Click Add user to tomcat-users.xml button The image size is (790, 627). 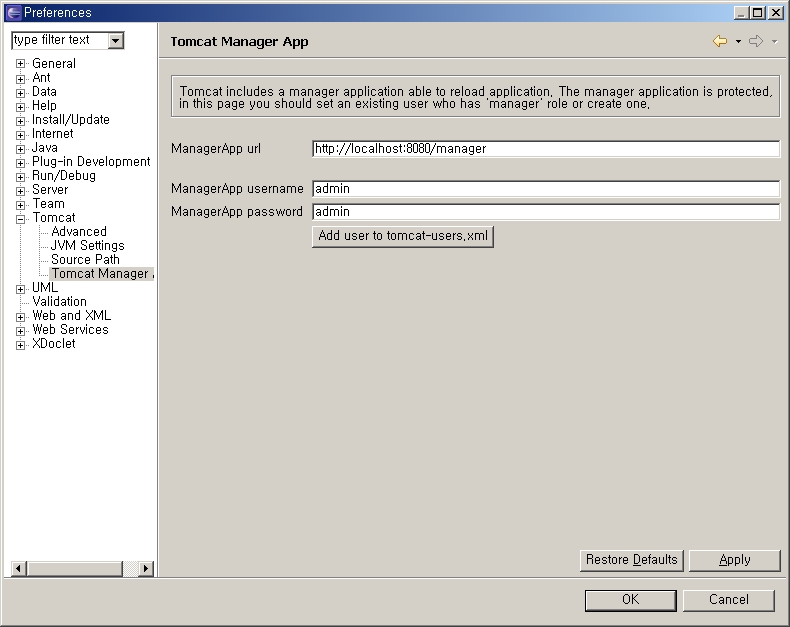(x=403, y=236)
